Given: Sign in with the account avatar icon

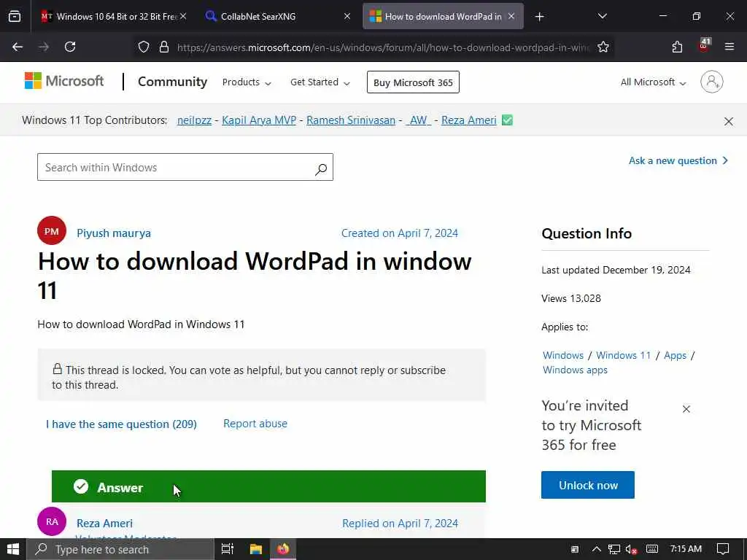Looking at the screenshot, I should click(x=712, y=82).
